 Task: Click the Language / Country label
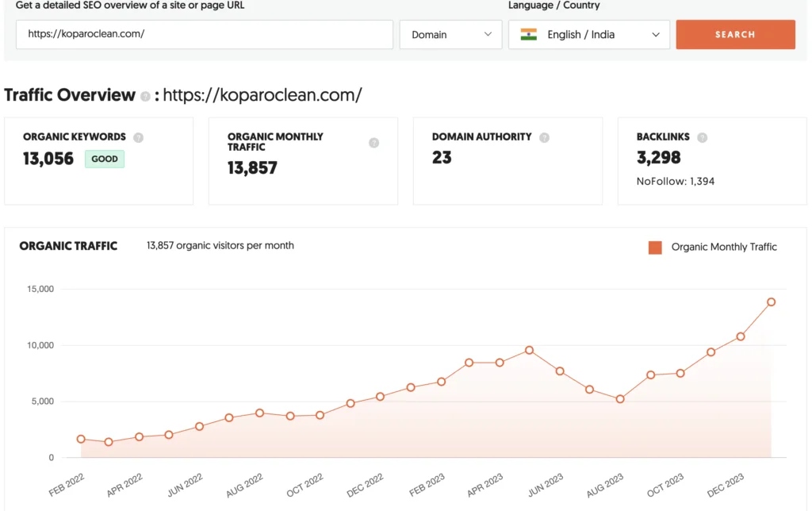(x=553, y=6)
